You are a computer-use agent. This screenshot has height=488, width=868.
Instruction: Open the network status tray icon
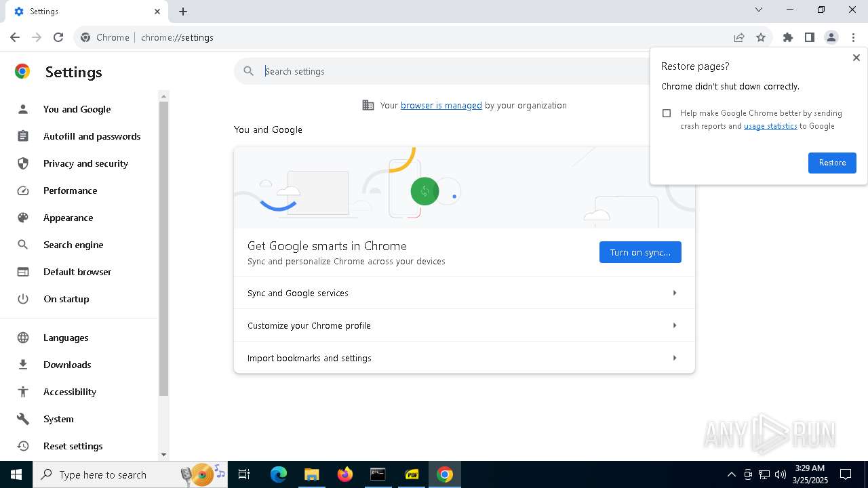coord(764,474)
